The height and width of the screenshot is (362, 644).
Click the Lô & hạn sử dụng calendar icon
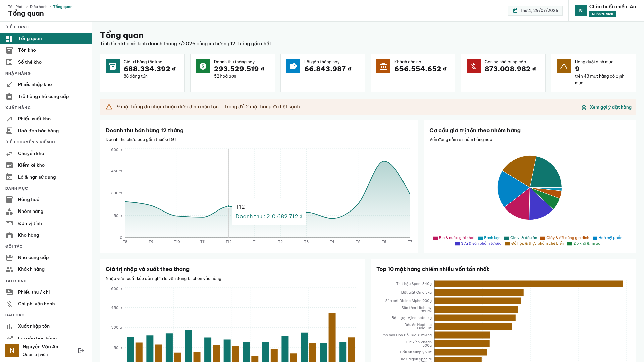click(9, 177)
